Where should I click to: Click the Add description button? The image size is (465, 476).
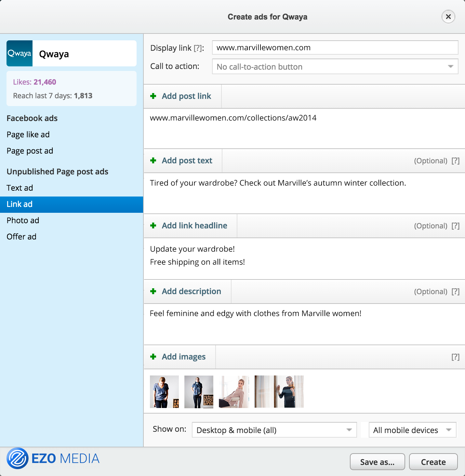point(187,292)
